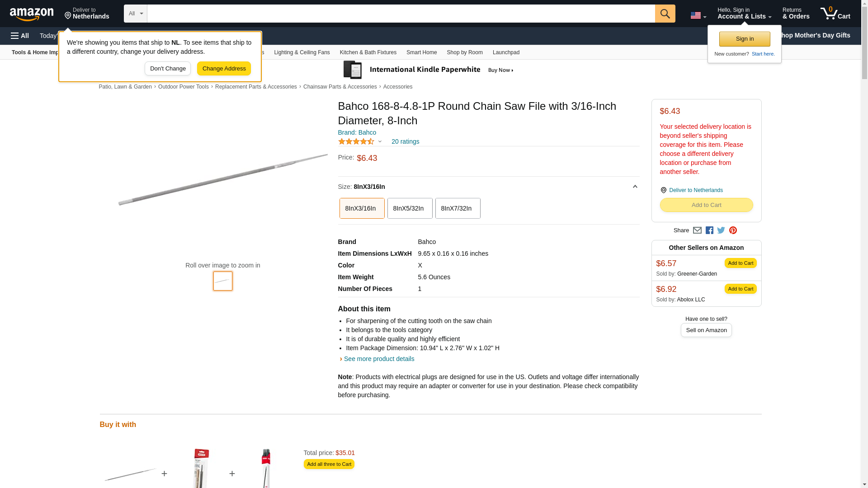Share via email icon
Screen dimensions: 868x488
(697, 230)
